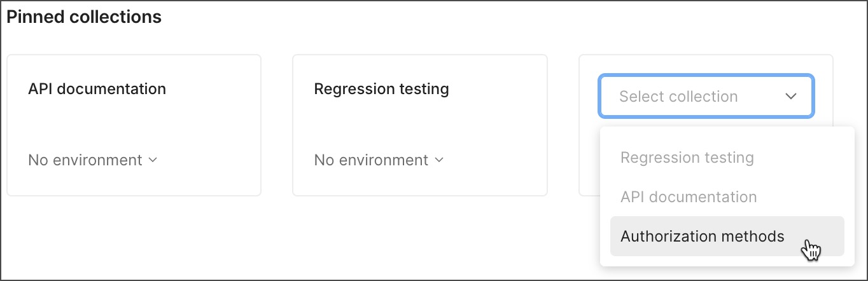Screen dimensions: 868x281
Task: Click the Pinned collections heading
Action: coord(84,17)
